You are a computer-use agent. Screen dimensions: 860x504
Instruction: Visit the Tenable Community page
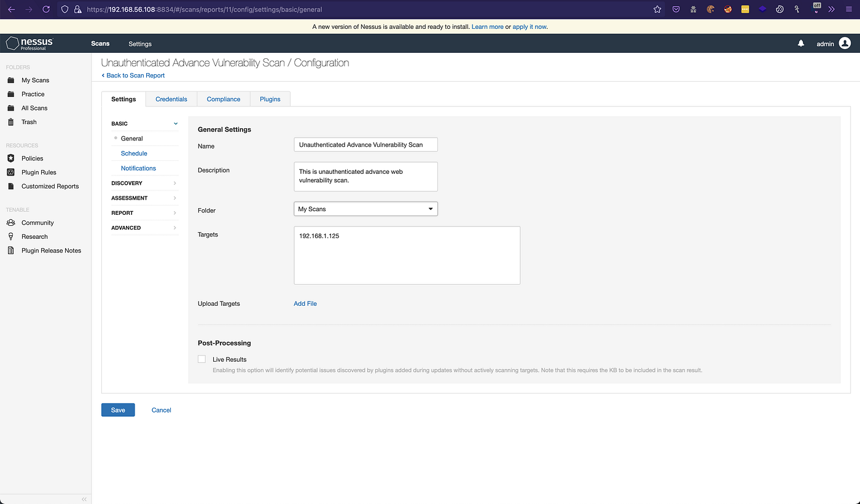coord(38,222)
